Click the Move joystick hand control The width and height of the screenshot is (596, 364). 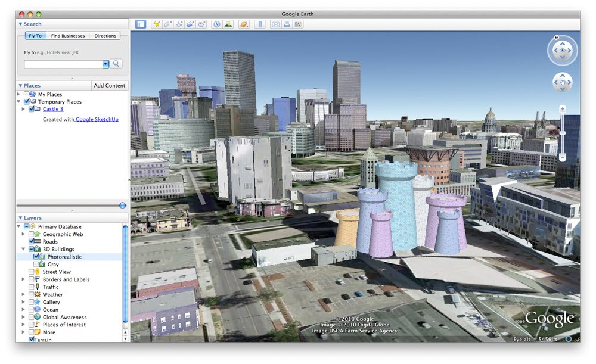[x=563, y=82]
